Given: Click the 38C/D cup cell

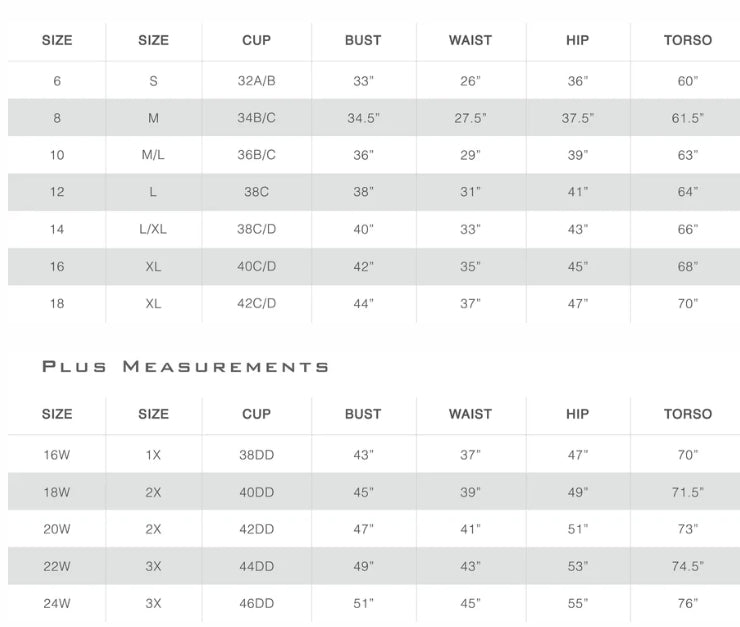Looking at the screenshot, I should pos(256,229).
